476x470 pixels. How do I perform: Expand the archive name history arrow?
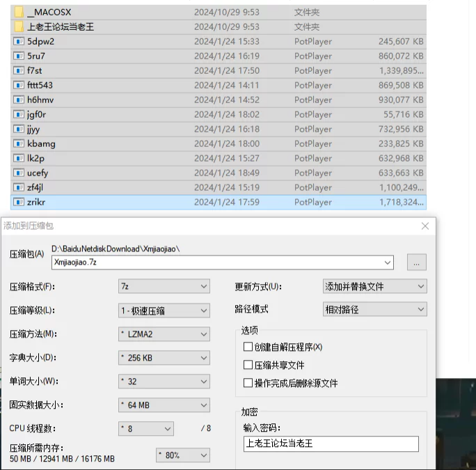[x=388, y=263]
